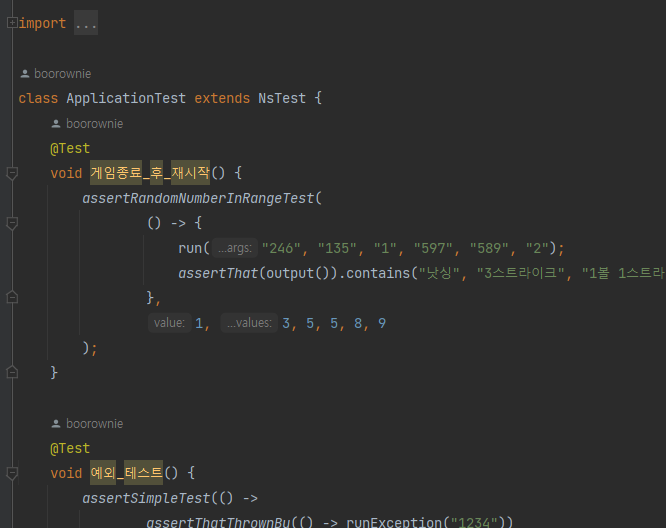Image resolution: width=666 pixels, height=528 pixels.
Task: Click number 1 after value: hint
Action: 199,324
